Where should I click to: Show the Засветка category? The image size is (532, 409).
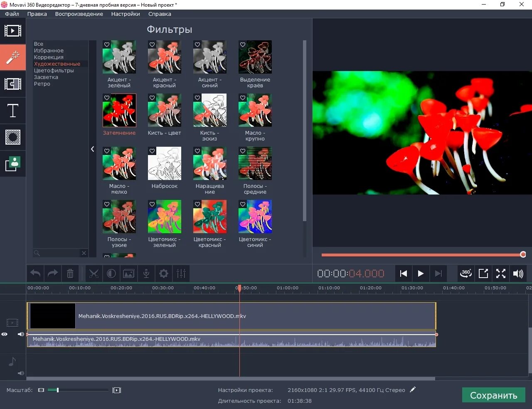pyautogui.click(x=46, y=77)
